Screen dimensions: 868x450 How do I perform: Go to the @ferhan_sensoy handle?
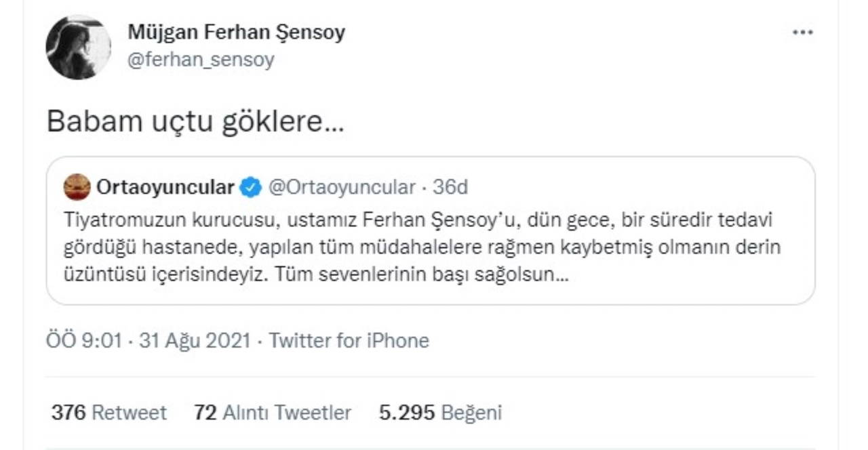201,60
